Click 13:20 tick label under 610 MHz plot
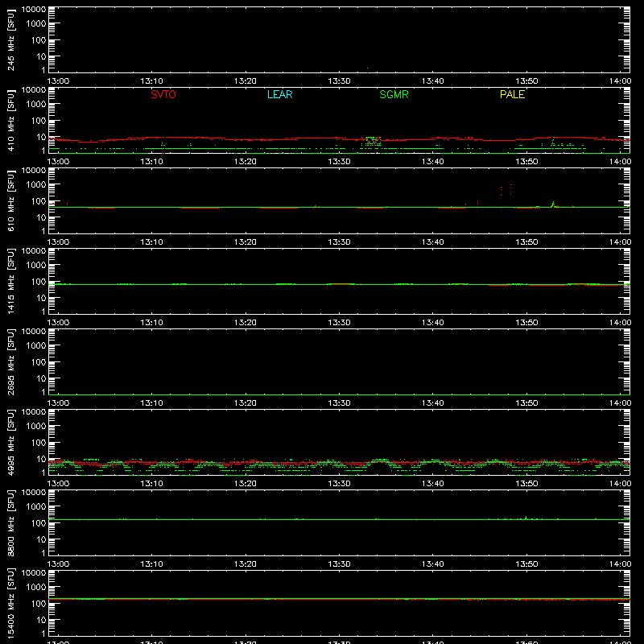The height and width of the screenshot is (644, 644). pos(246,242)
